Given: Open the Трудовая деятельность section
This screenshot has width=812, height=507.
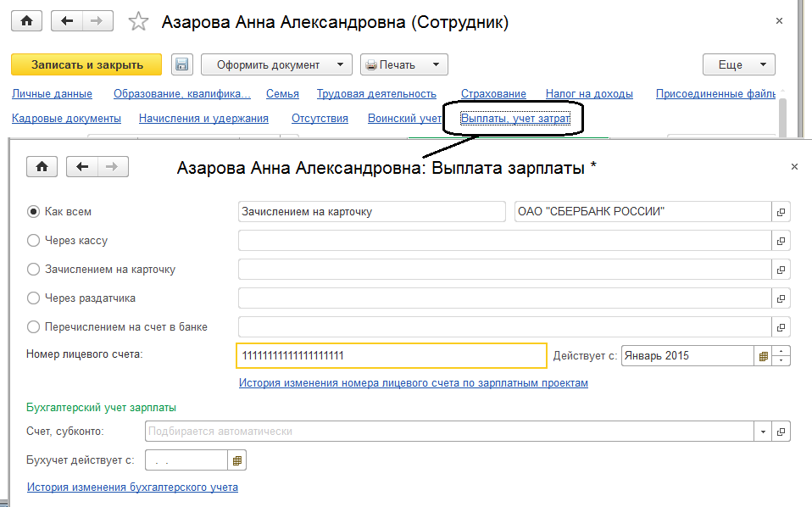Looking at the screenshot, I should 376,94.
